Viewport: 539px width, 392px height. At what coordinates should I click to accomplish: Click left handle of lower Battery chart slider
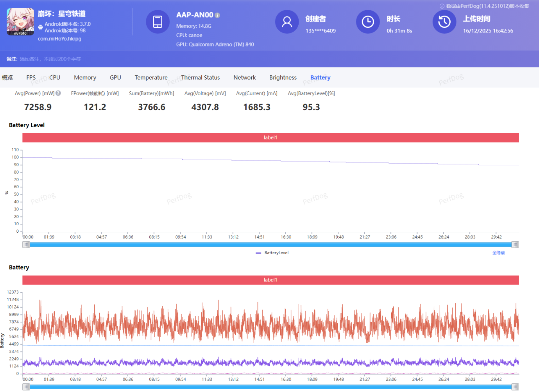26,387
